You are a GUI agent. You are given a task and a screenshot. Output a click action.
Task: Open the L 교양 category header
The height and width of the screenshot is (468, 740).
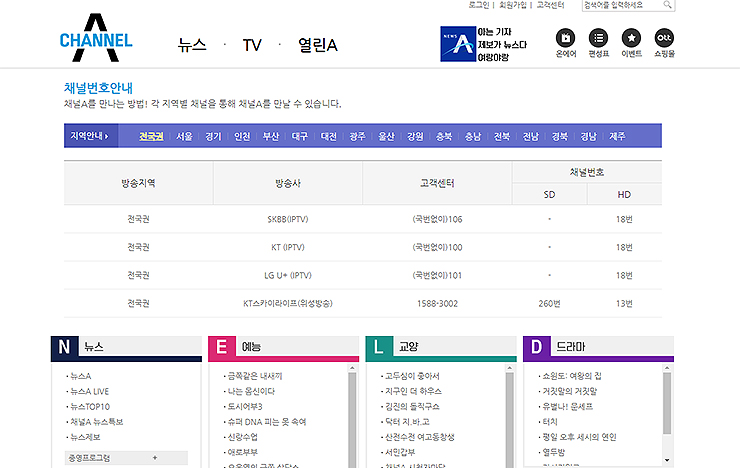coord(441,347)
